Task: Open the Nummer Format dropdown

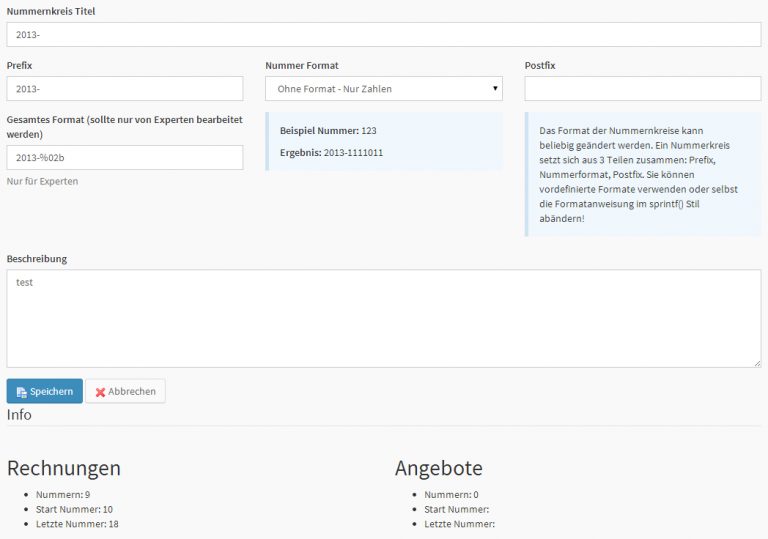Action: point(383,89)
